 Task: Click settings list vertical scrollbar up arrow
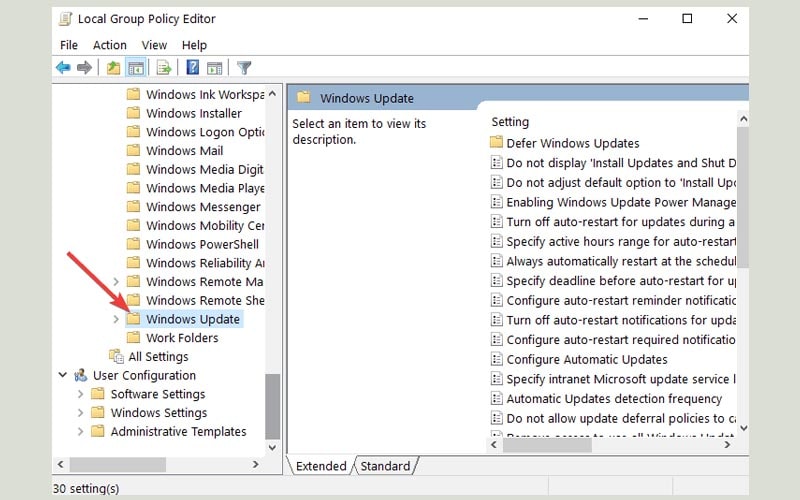click(743, 119)
